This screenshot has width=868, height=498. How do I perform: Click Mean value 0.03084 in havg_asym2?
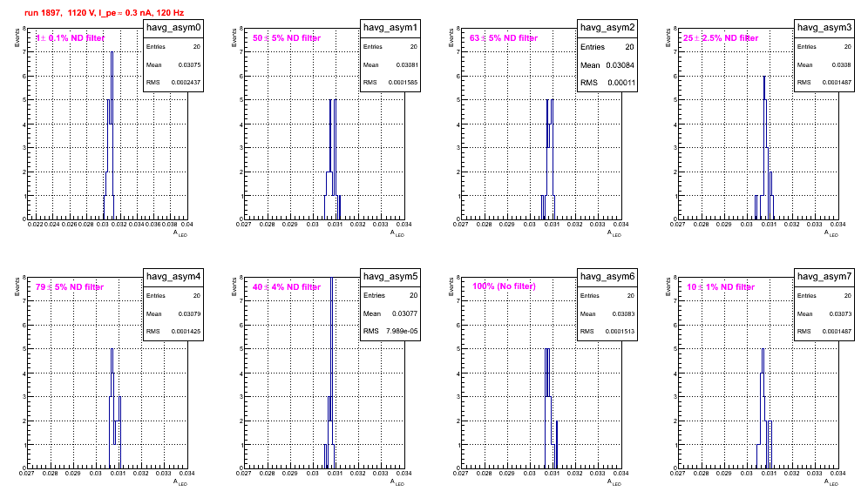point(620,65)
